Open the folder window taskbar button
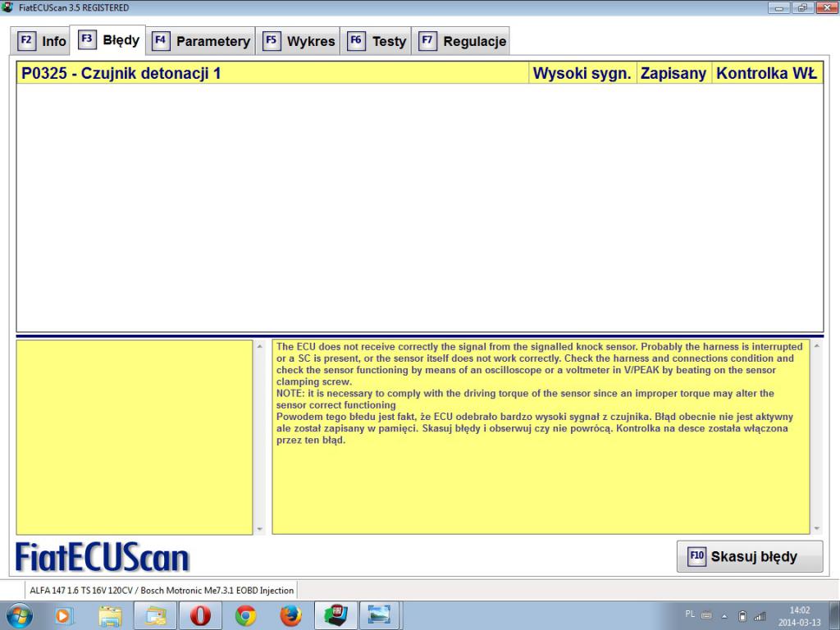Viewport: 840px width, 630px height. pyautogui.click(x=155, y=615)
